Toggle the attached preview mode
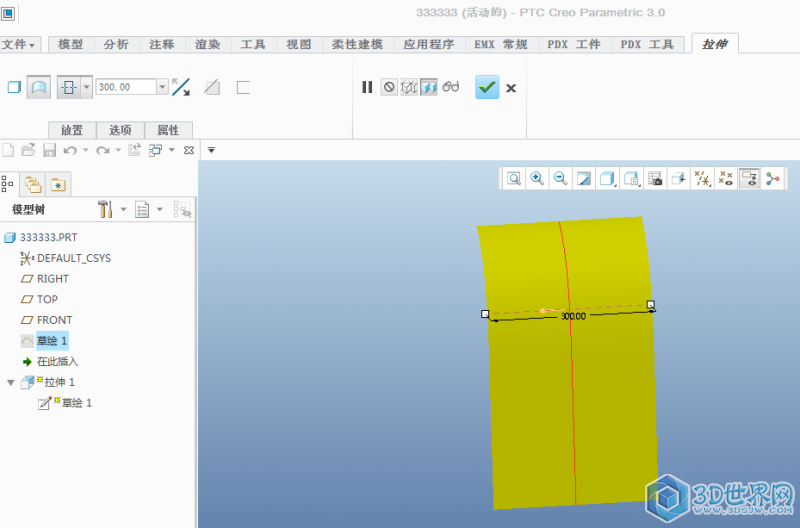Image resolution: width=800 pixels, height=528 pixels. tap(429, 87)
